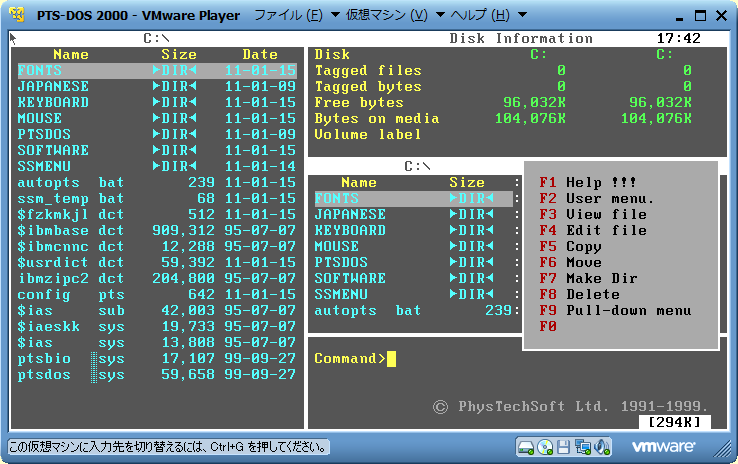This screenshot has height=464, width=738.
Task: Select MOUSE directory in left panel
Action: [157, 119]
